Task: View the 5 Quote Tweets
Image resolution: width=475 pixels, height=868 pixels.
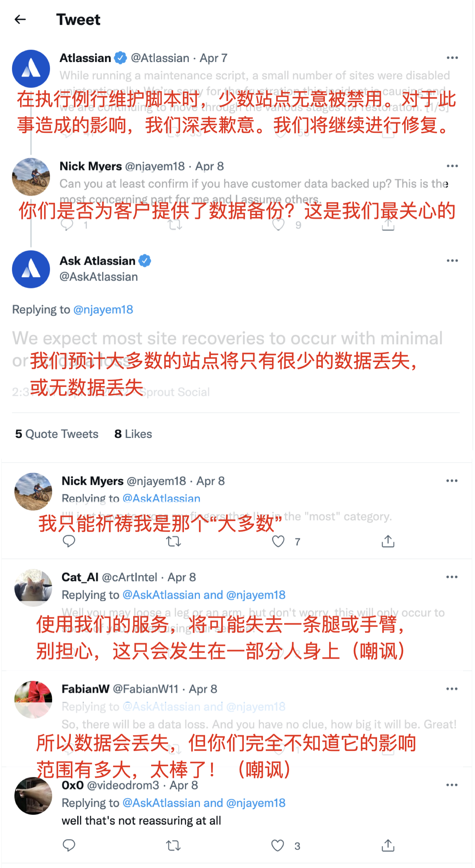Action: point(57,434)
